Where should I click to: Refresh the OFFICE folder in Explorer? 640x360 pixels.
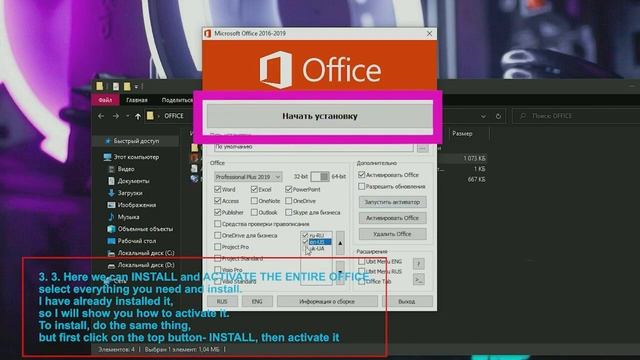tap(498, 116)
